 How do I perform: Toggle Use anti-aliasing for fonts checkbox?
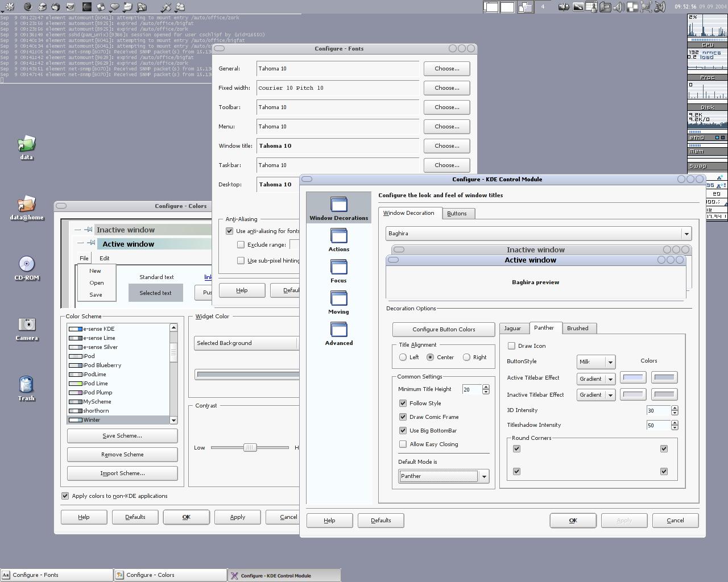point(229,231)
